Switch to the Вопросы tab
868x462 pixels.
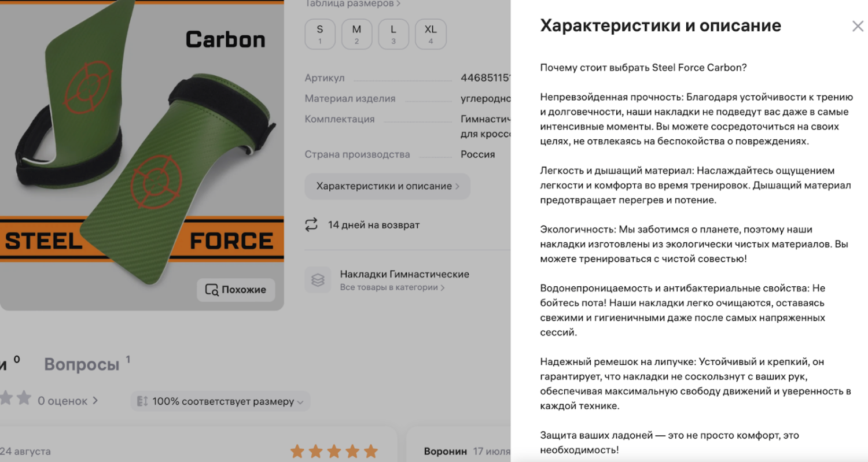coord(82,364)
